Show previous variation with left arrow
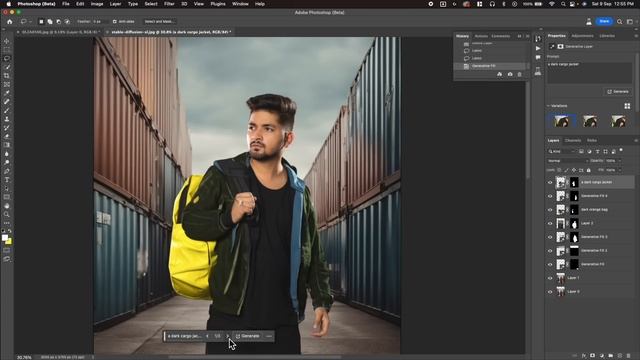 tap(207, 336)
